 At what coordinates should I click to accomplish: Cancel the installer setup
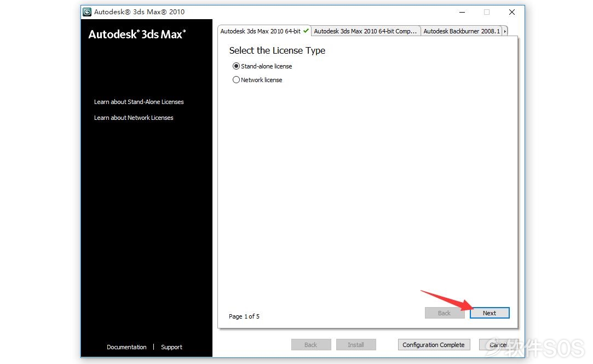coord(498,345)
